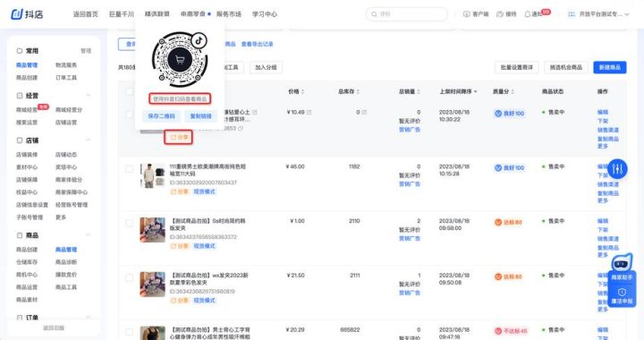Click the 商品 section icon in sidebar
Image resolution: width=644 pixels, height=340 pixels.
pyautogui.click(x=20, y=235)
